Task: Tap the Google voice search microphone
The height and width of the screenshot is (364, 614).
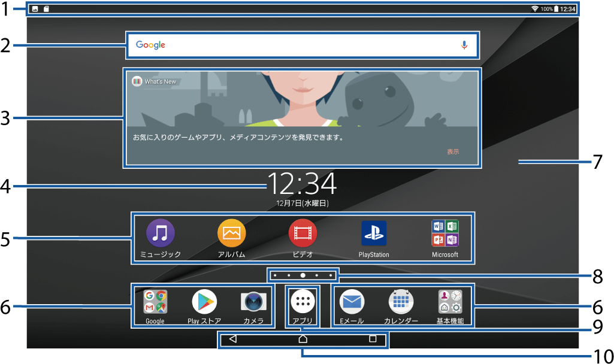Action: tap(464, 45)
